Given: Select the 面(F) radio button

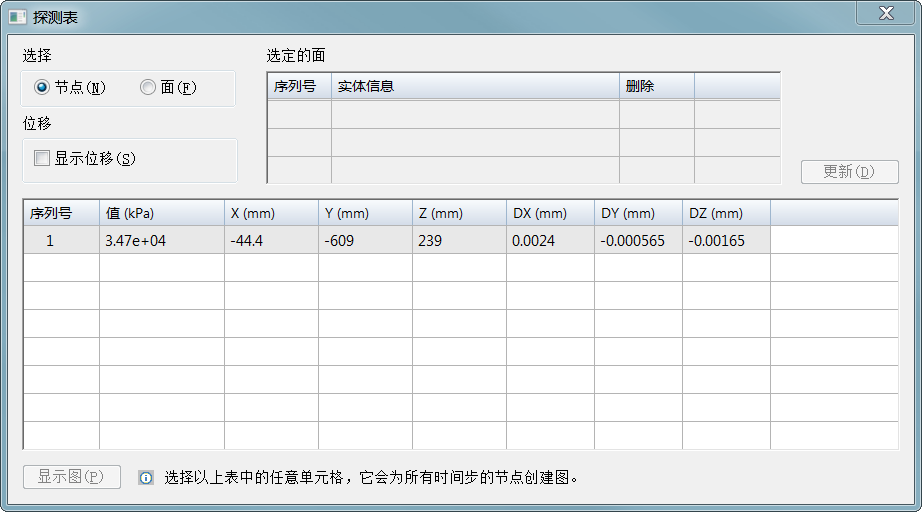Looking at the screenshot, I should tap(148, 88).
